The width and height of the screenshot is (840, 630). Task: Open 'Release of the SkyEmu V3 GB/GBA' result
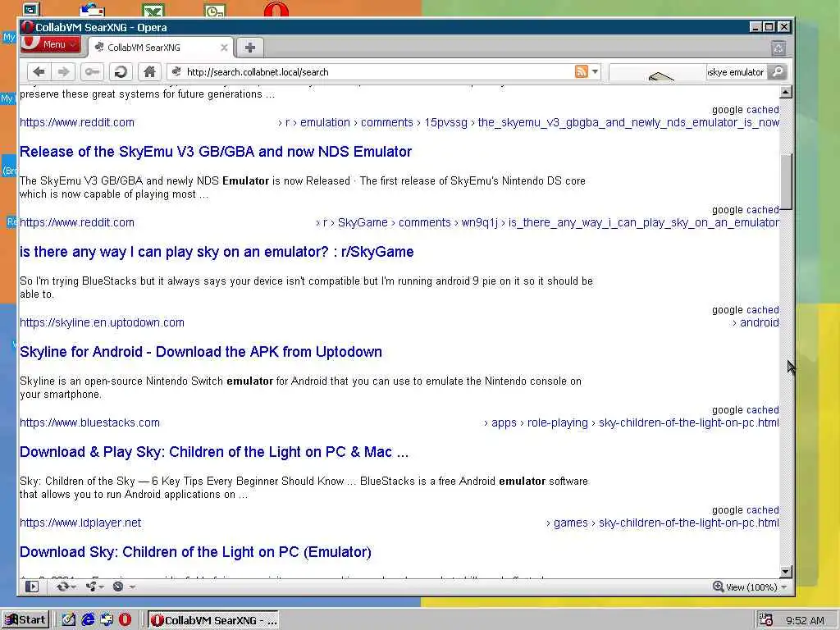pos(216,152)
